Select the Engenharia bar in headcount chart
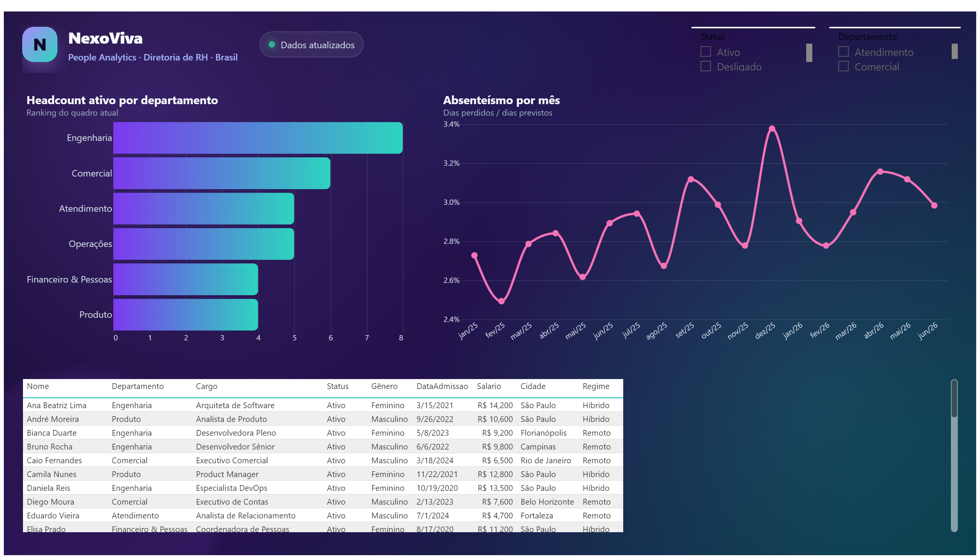 258,138
